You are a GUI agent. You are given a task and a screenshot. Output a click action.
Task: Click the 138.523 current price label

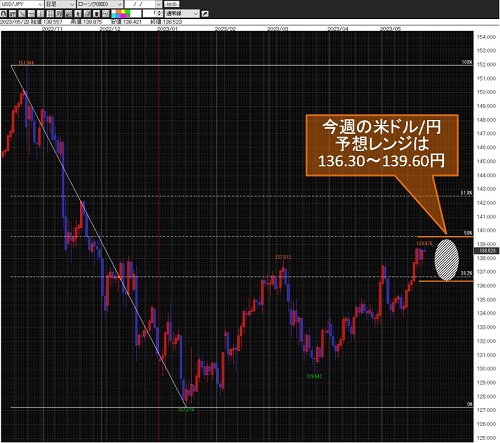click(487, 250)
